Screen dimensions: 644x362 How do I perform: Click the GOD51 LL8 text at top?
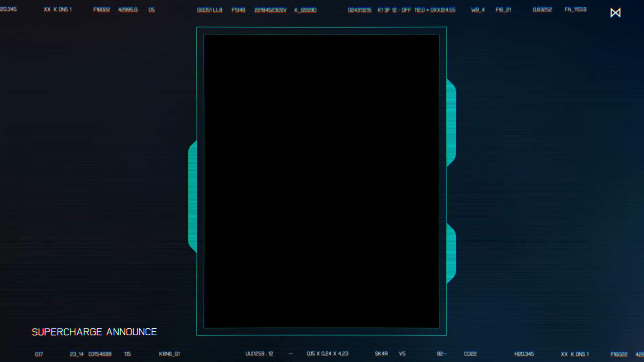pyautogui.click(x=210, y=10)
